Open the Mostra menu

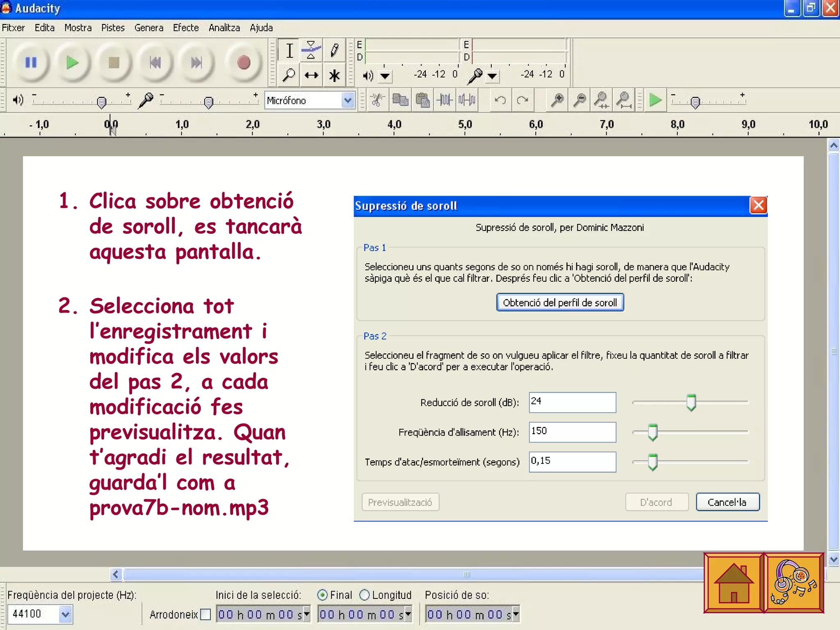point(78,28)
